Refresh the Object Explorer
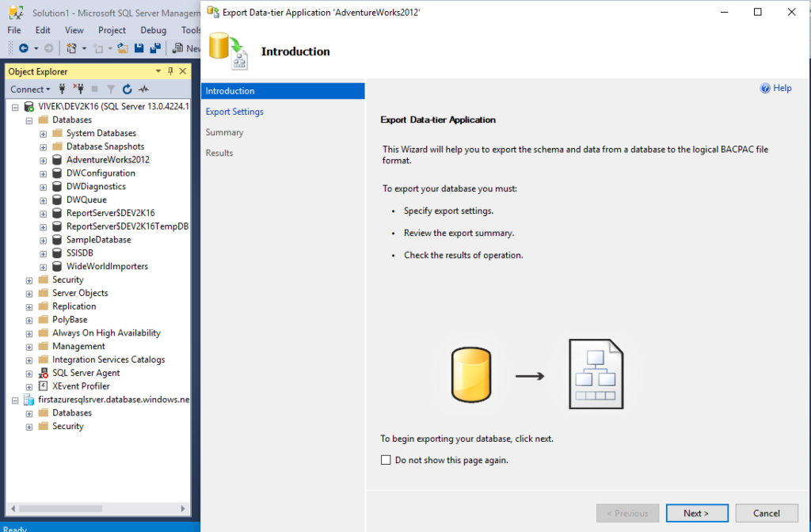This screenshot has height=532, width=811. pos(128,89)
